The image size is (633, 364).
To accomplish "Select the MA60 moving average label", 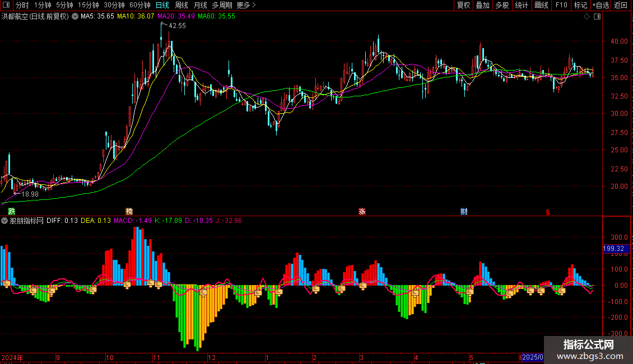I will pyautogui.click(x=216, y=16).
